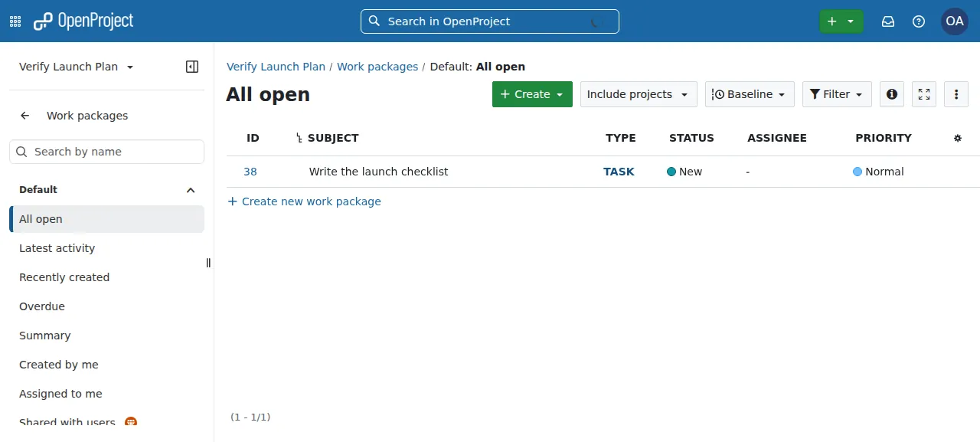Viewport: 980px width, 442px height.
Task: Open the Include projects dropdown
Action: (x=639, y=94)
